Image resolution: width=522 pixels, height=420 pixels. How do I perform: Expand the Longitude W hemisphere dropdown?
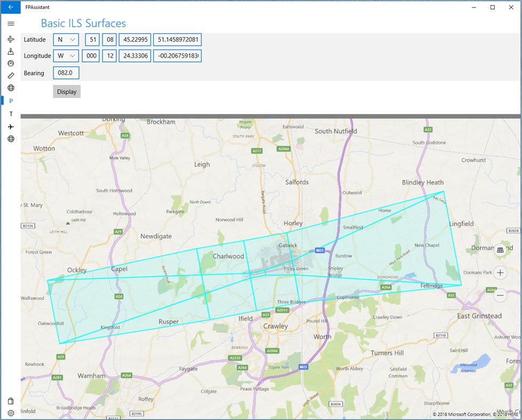[x=66, y=56]
